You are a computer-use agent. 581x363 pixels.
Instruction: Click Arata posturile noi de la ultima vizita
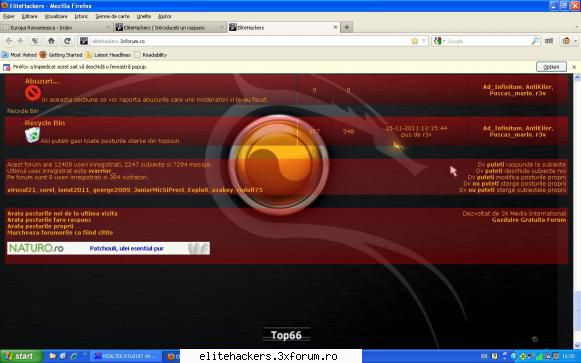(62, 214)
